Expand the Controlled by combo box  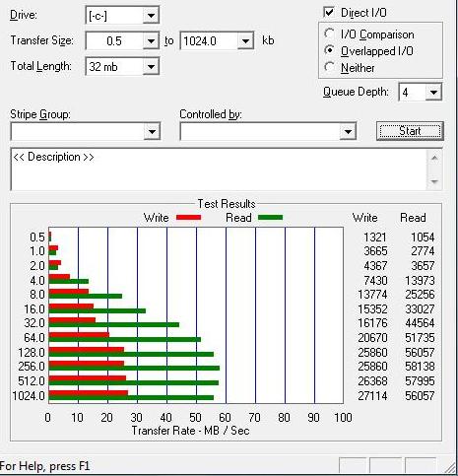point(348,132)
